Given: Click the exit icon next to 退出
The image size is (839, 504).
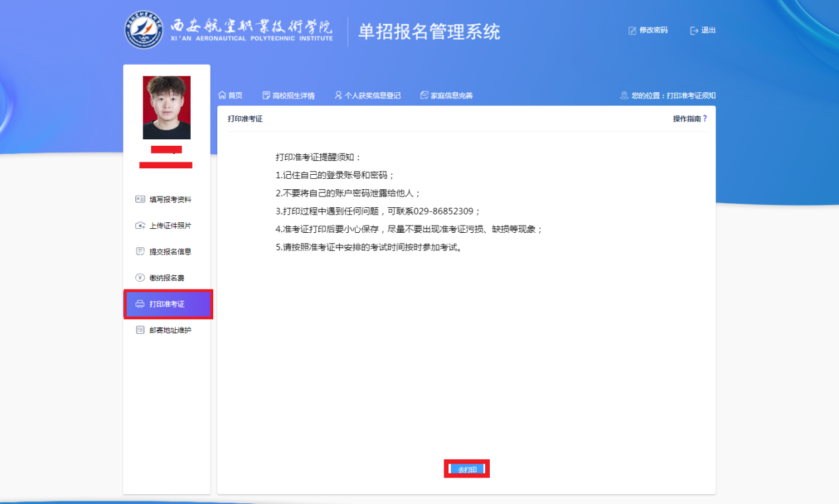Looking at the screenshot, I should coord(694,30).
